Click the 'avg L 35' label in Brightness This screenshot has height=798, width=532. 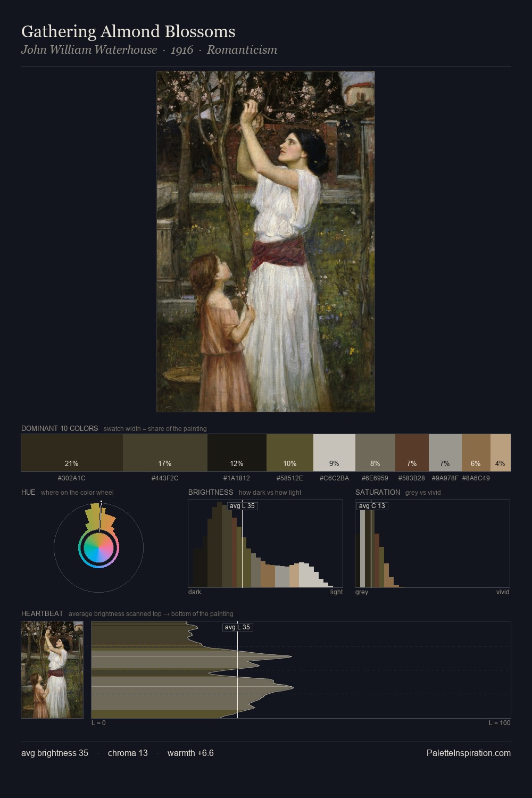[x=243, y=506]
